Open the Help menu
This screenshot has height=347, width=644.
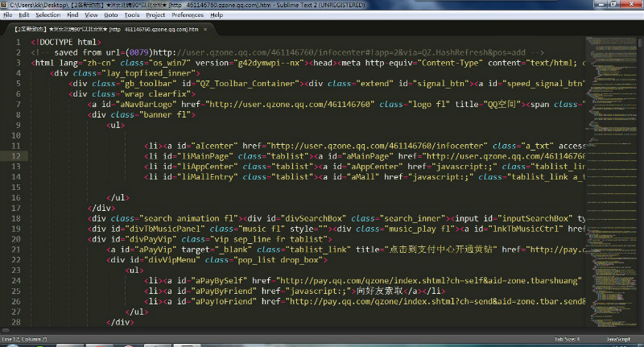click(217, 14)
